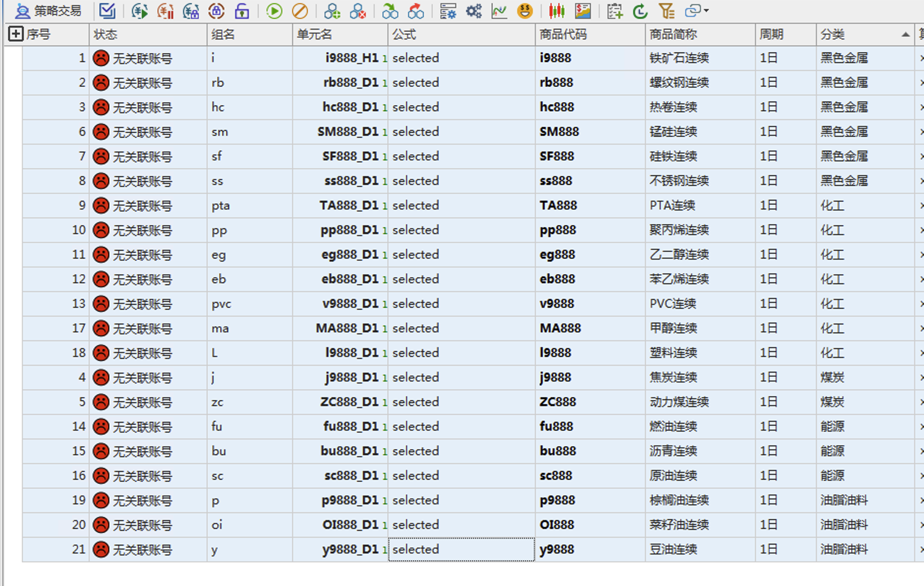Click red sad face status in row 21
The width and height of the screenshot is (924, 586).
click(101, 549)
